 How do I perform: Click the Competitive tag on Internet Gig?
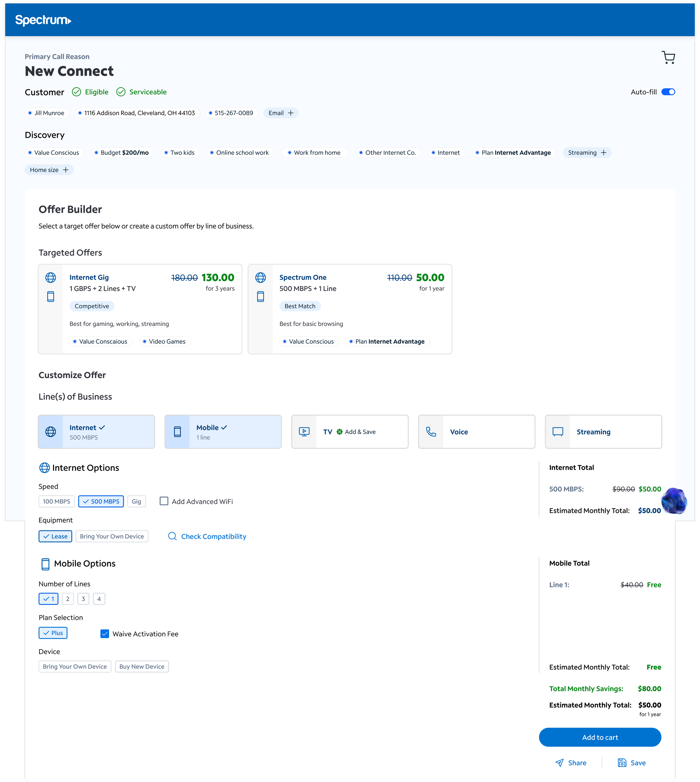click(92, 306)
